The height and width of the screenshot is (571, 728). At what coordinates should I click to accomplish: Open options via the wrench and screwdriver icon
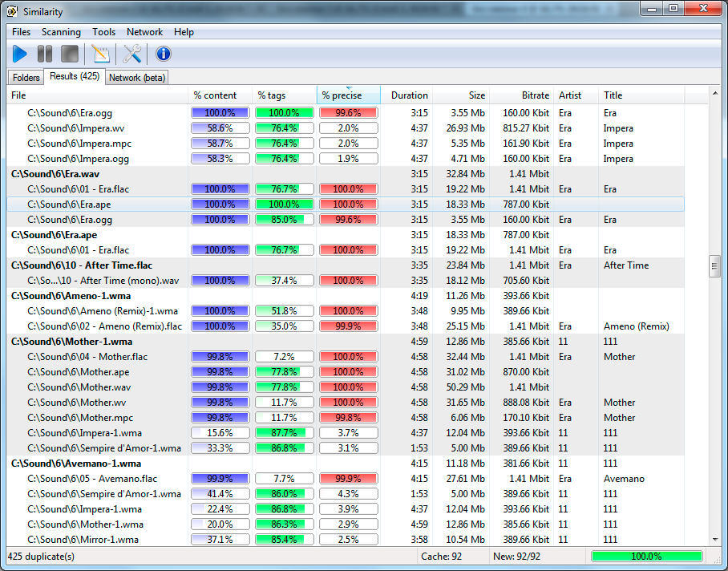click(132, 54)
